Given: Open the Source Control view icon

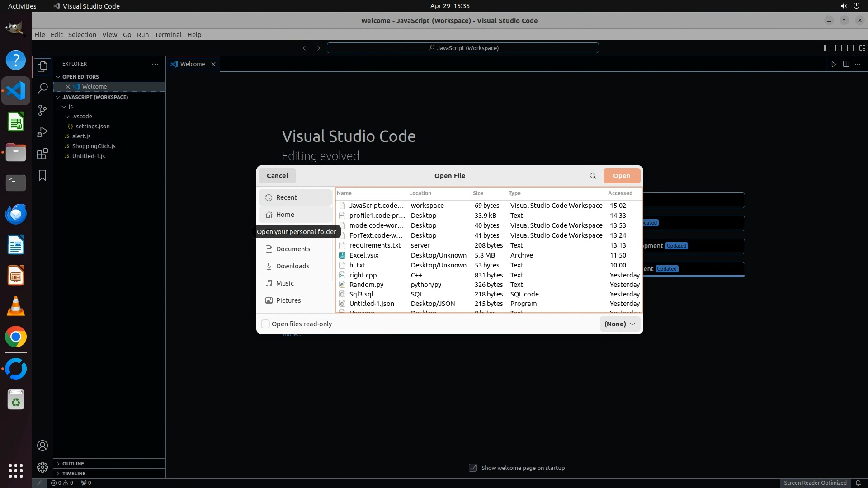Looking at the screenshot, I should point(42,110).
